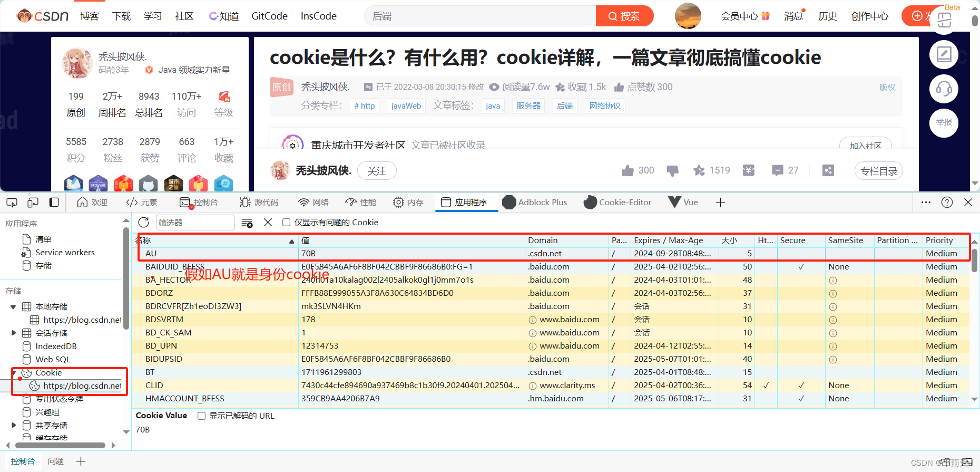Select https://blog.csdn.net under Cookie
The image size is (980, 472).
click(x=82, y=386)
